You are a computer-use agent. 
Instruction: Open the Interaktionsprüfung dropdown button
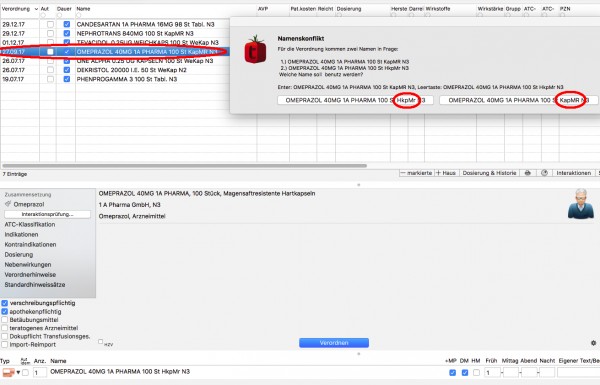47,214
